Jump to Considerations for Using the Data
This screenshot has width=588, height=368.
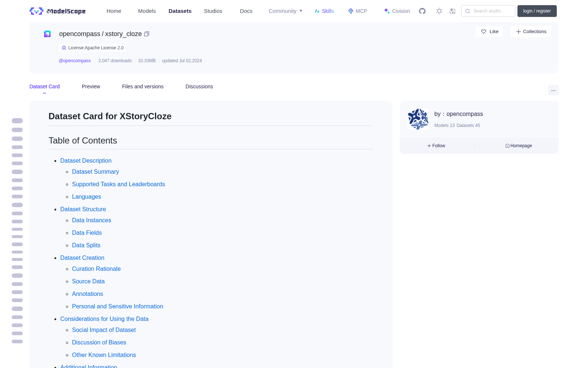tap(104, 319)
